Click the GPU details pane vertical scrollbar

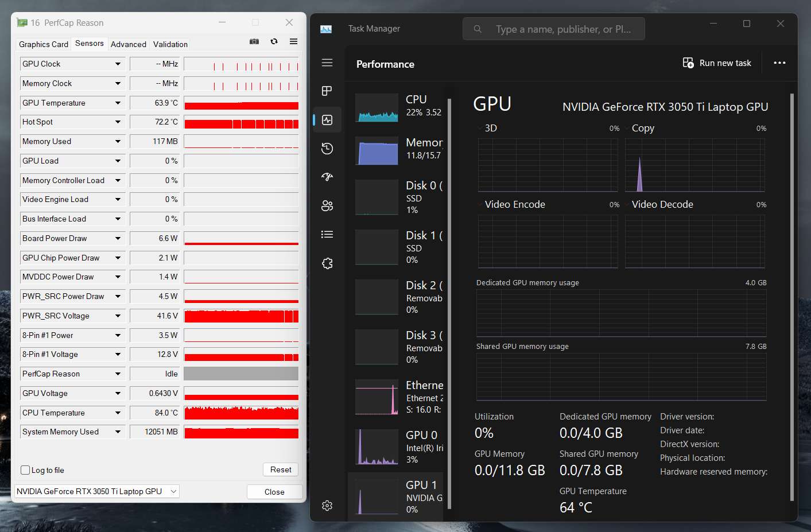coord(792,297)
